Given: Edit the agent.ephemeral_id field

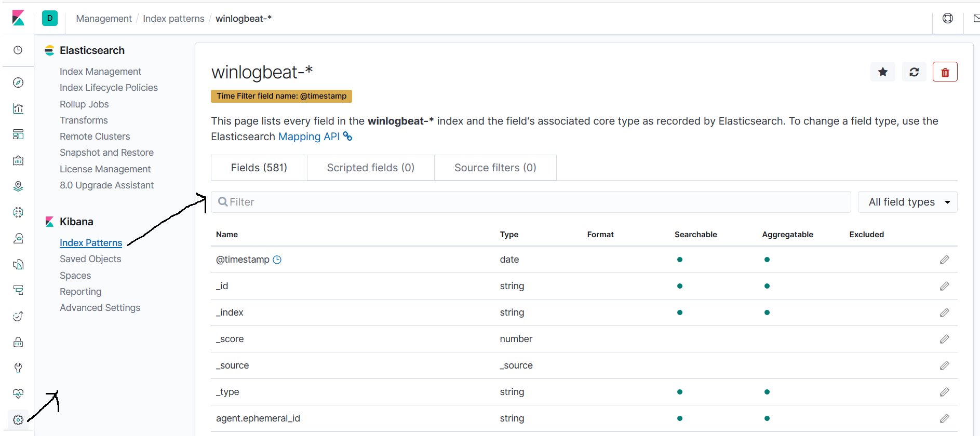Looking at the screenshot, I should pyautogui.click(x=944, y=418).
